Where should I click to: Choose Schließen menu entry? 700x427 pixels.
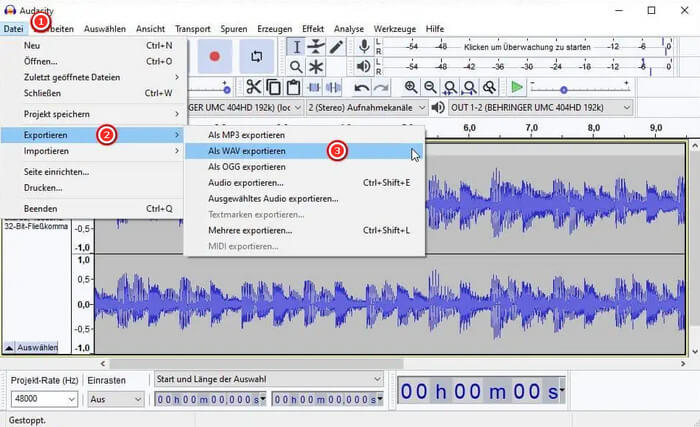[x=92, y=93]
